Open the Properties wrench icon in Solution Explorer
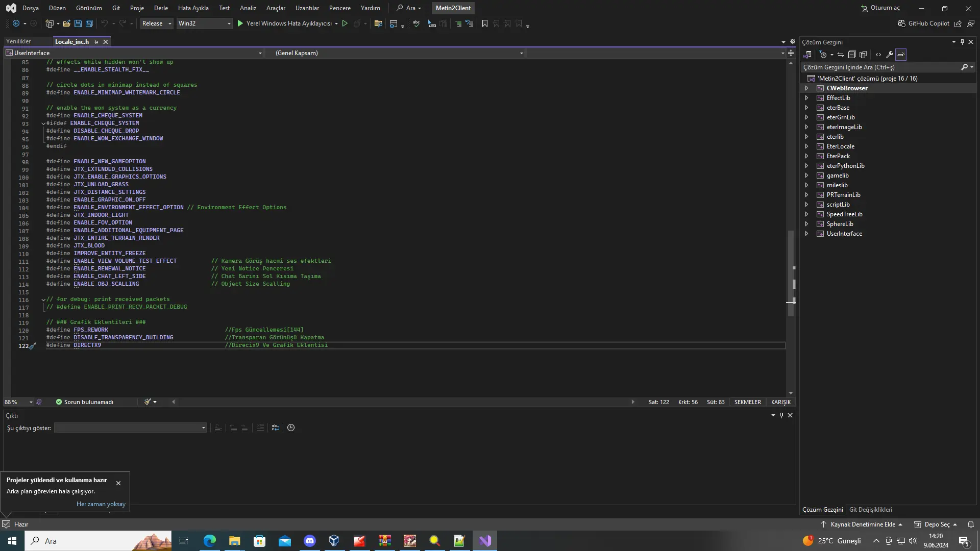This screenshot has width=980, height=551. pyautogui.click(x=890, y=55)
